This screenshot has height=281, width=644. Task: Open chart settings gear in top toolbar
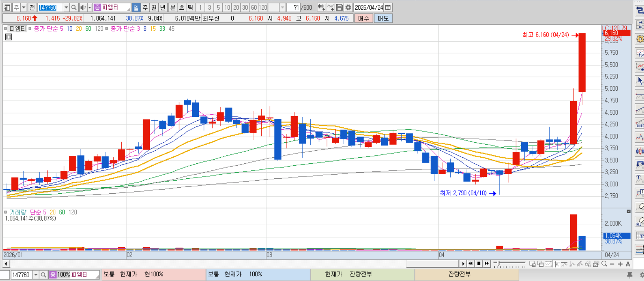point(348,7)
